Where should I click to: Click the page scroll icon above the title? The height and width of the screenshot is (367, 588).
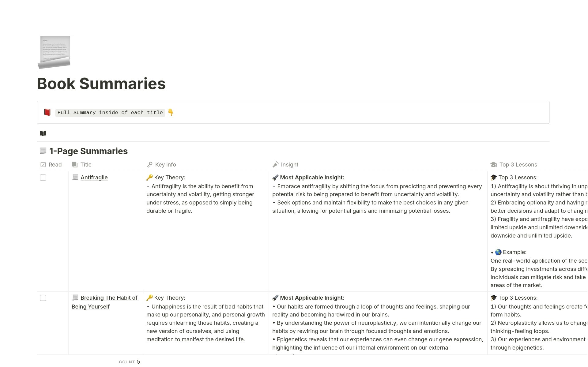pyautogui.click(x=55, y=52)
